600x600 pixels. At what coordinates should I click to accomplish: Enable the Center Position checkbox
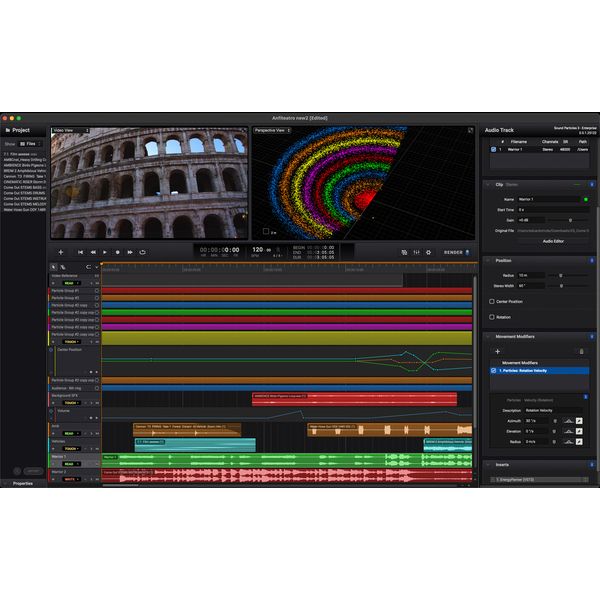click(x=492, y=302)
